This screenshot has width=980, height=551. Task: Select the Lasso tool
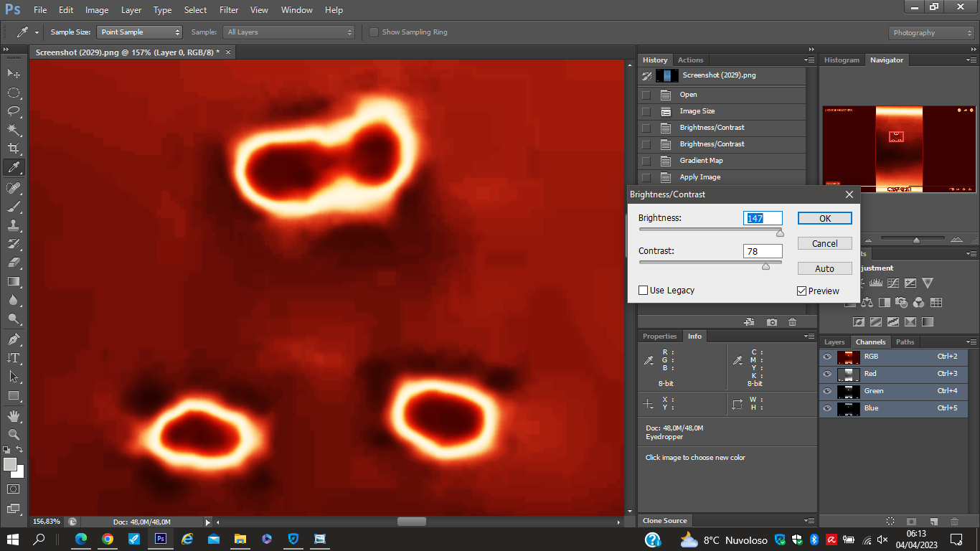tap(14, 111)
